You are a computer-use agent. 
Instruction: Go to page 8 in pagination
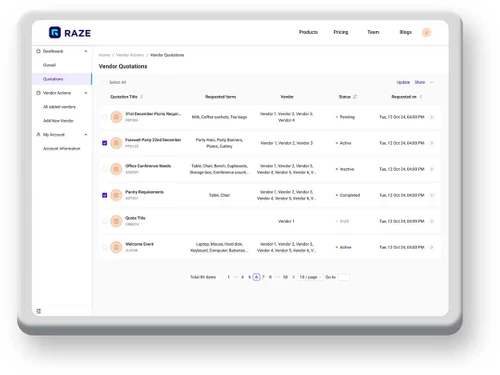pos(270,277)
